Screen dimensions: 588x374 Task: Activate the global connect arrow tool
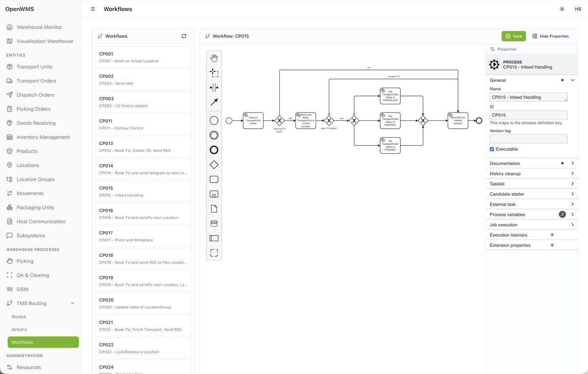tap(214, 102)
